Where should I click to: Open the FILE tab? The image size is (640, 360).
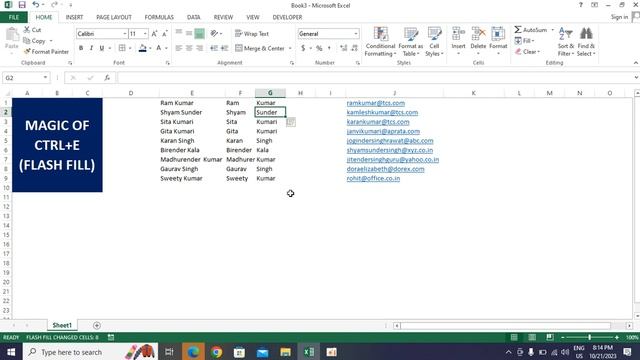(x=14, y=17)
